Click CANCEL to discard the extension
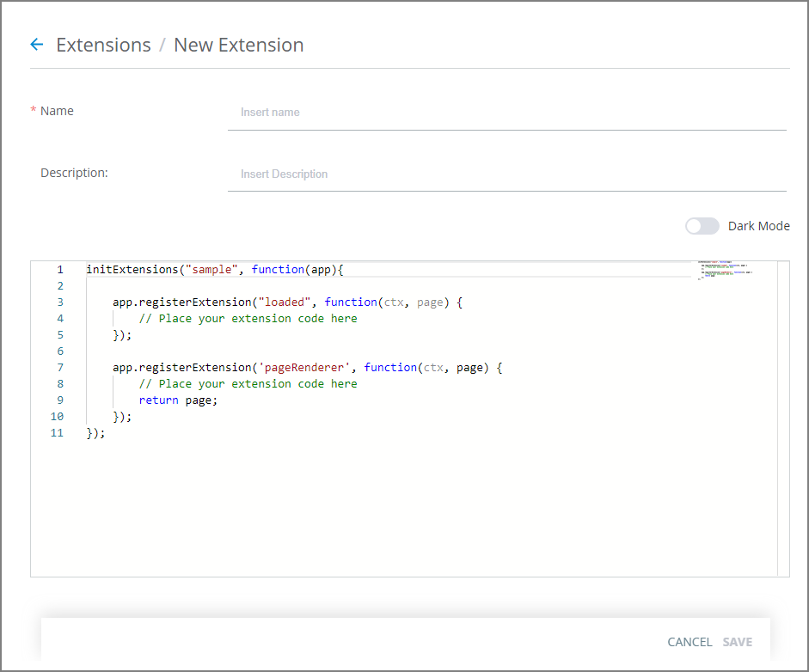This screenshot has height=672, width=809. tap(689, 642)
